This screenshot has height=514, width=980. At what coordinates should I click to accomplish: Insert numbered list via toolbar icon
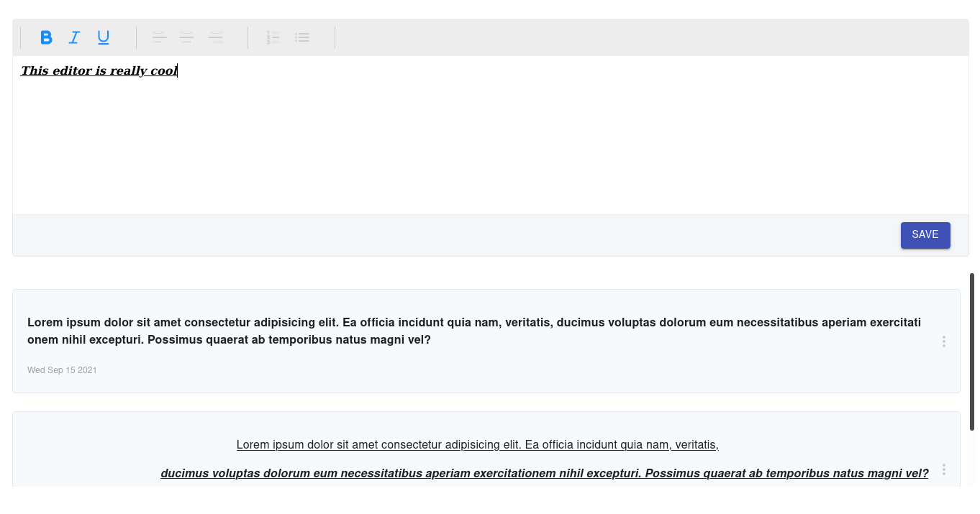pyautogui.click(x=273, y=37)
